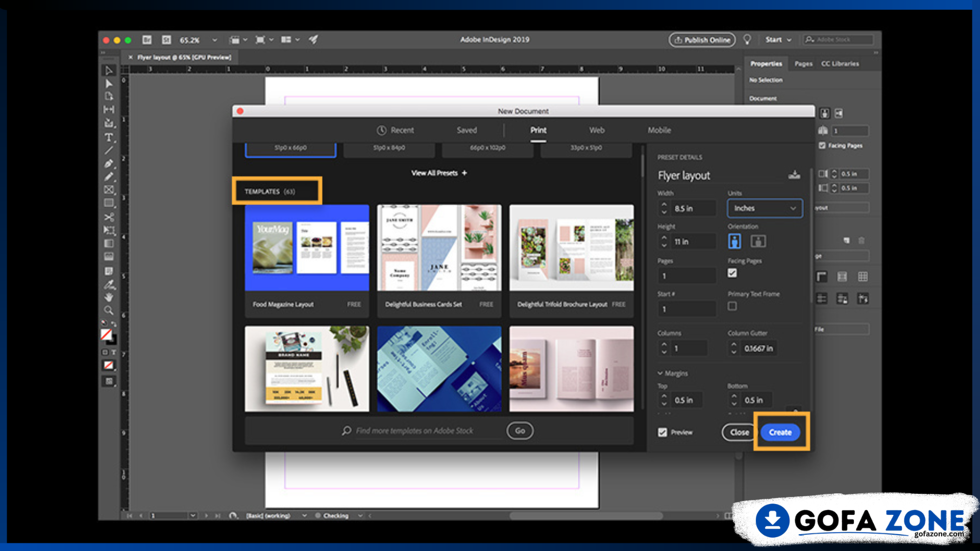Click the GPU performance rocket icon
980x551 pixels.
click(x=313, y=39)
